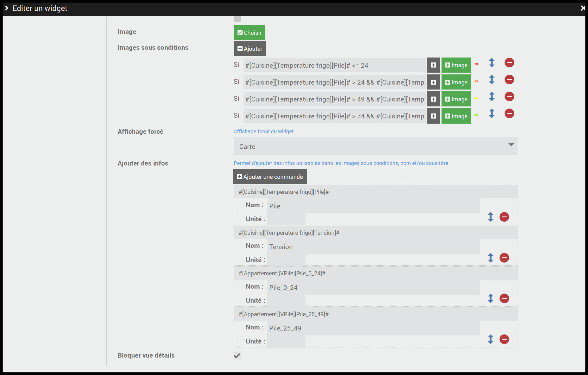Collapse the Editer un widget header chevron
Image resolution: width=588 pixels, height=375 pixels.
click(x=7, y=8)
